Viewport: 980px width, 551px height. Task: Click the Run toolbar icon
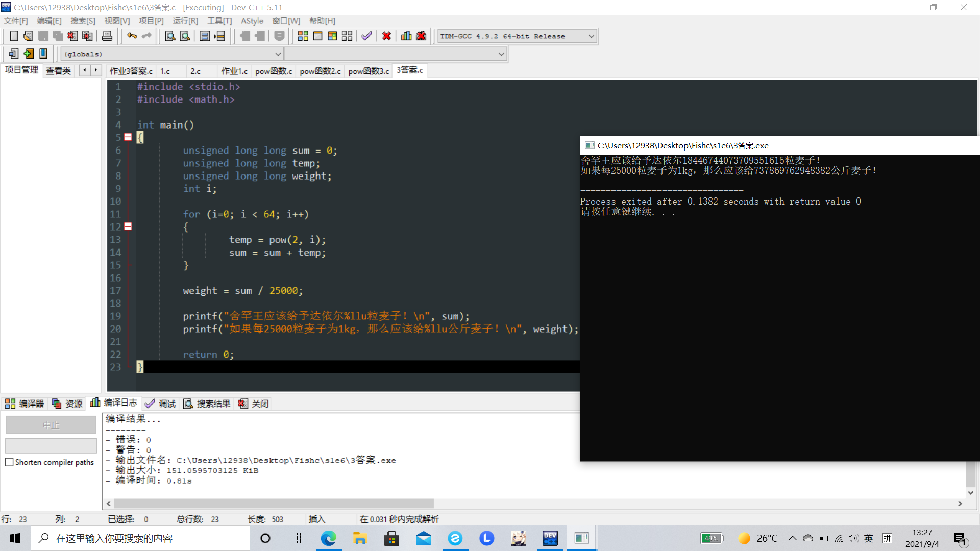point(317,36)
